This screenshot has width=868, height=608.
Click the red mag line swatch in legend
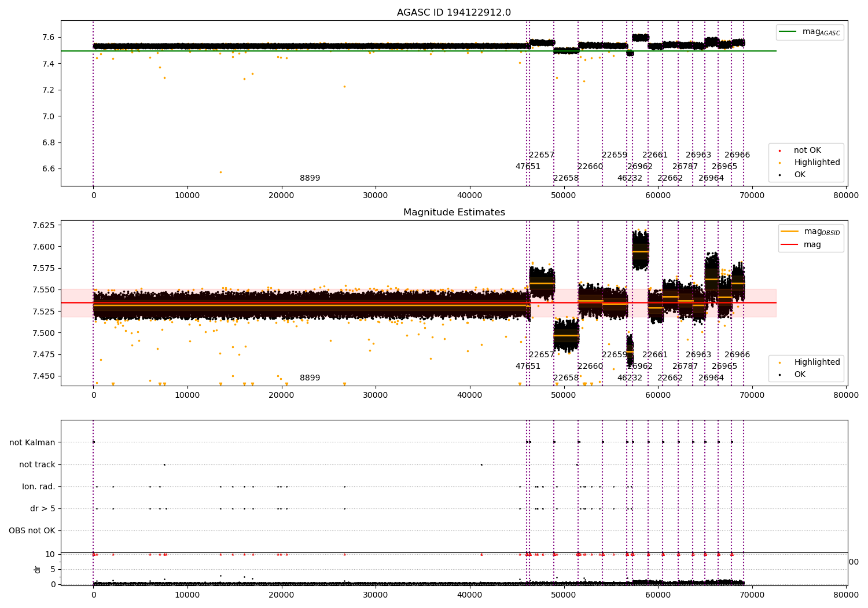click(790, 244)
